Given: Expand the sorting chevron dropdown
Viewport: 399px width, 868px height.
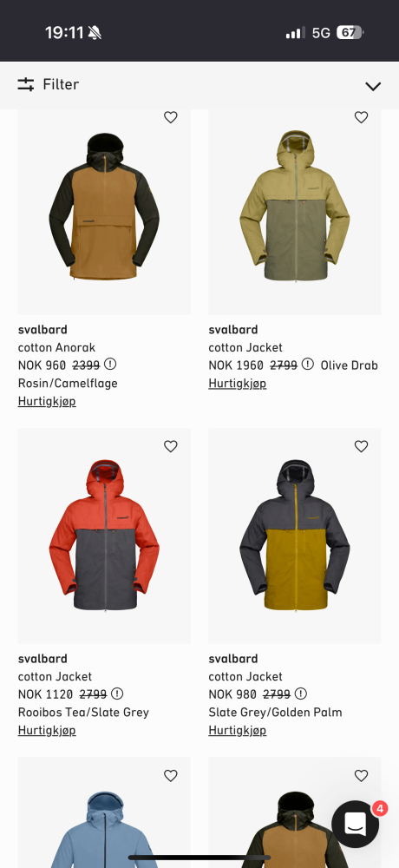Looking at the screenshot, I should click(x=373, y=86).
